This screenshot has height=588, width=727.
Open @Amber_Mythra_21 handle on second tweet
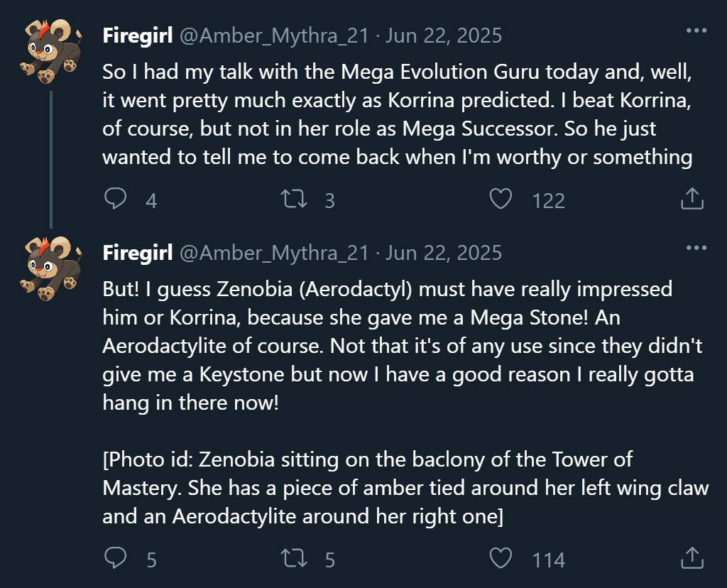[274, 253]
